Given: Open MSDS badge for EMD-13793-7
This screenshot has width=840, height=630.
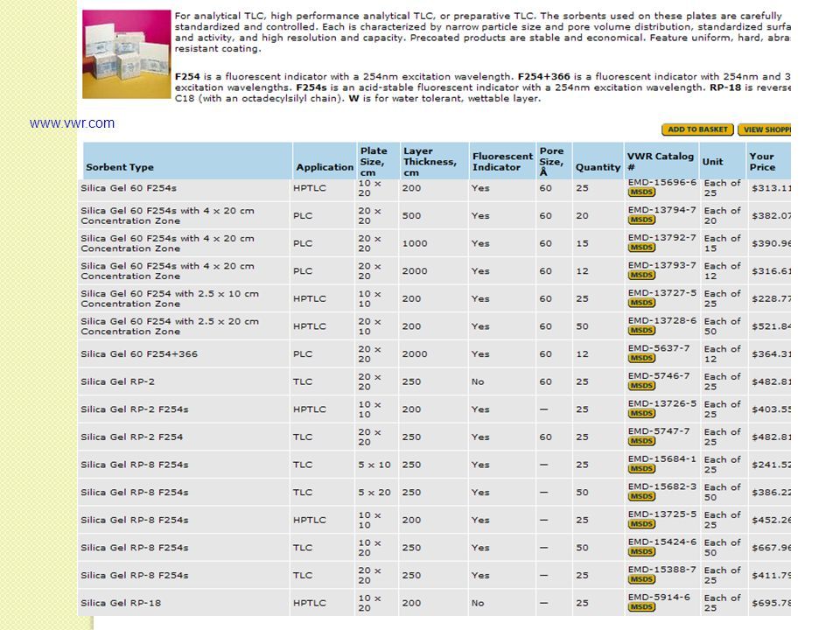Looking at the screenshot, I should pyautogui.click(x=641, y=276).
